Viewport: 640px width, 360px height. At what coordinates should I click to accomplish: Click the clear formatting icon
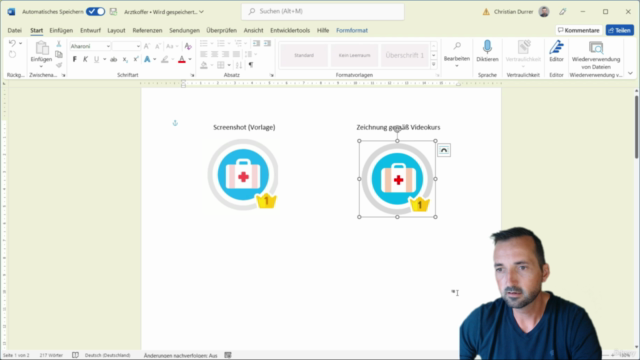[x=188, y=46]
